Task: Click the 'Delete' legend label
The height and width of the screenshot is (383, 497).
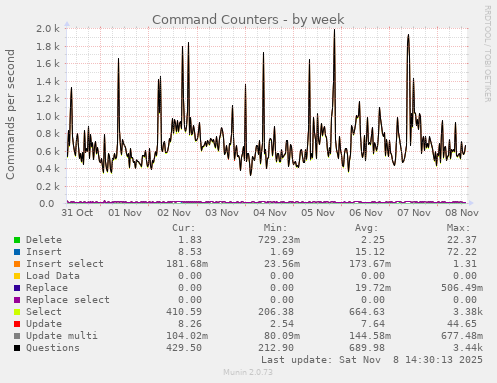Action: pos(44,240)
